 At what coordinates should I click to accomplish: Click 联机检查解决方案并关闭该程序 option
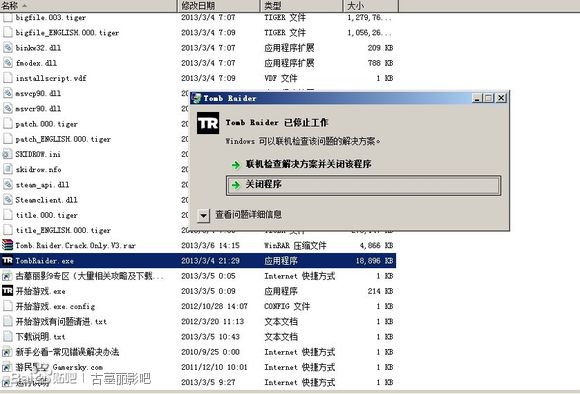pyautogui.click(x=308, y=164)
